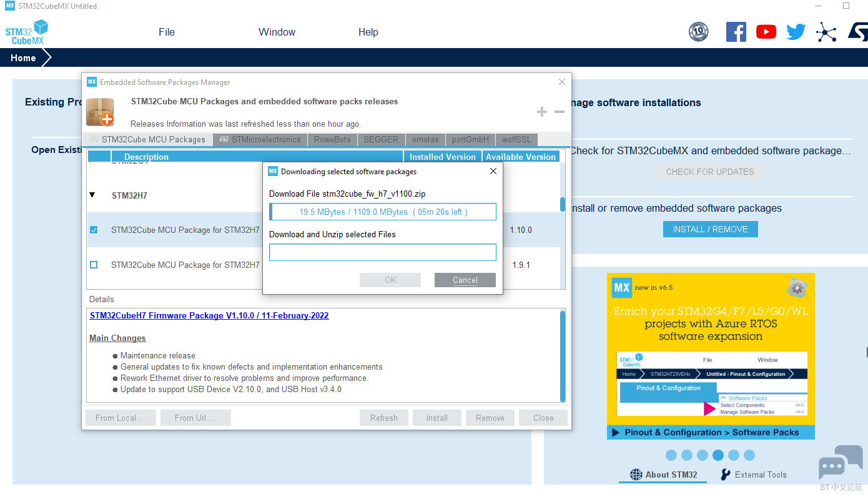Switch to the SEGGER tab
Screen dimensions: 868x497
(382, 139)
